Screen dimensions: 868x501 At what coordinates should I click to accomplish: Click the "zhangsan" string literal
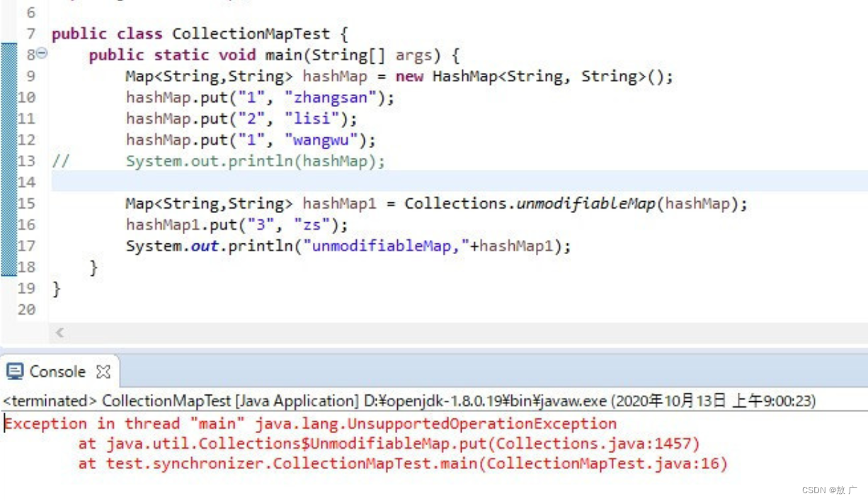click(331, 98)
